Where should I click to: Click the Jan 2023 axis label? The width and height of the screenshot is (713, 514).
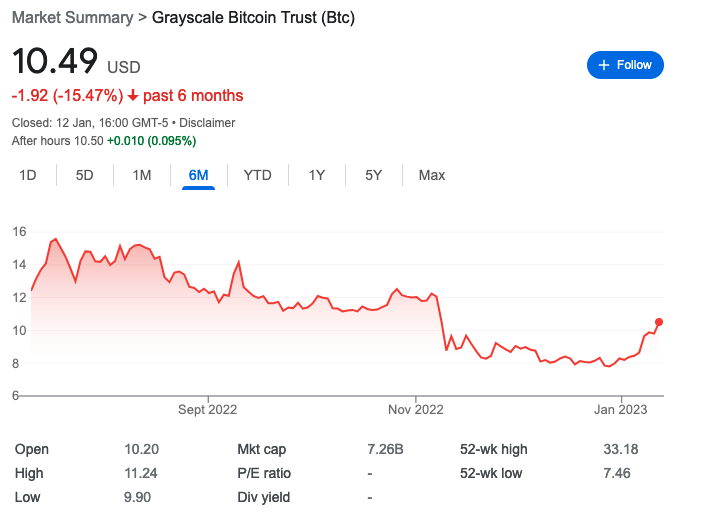(x=621, y=409)
